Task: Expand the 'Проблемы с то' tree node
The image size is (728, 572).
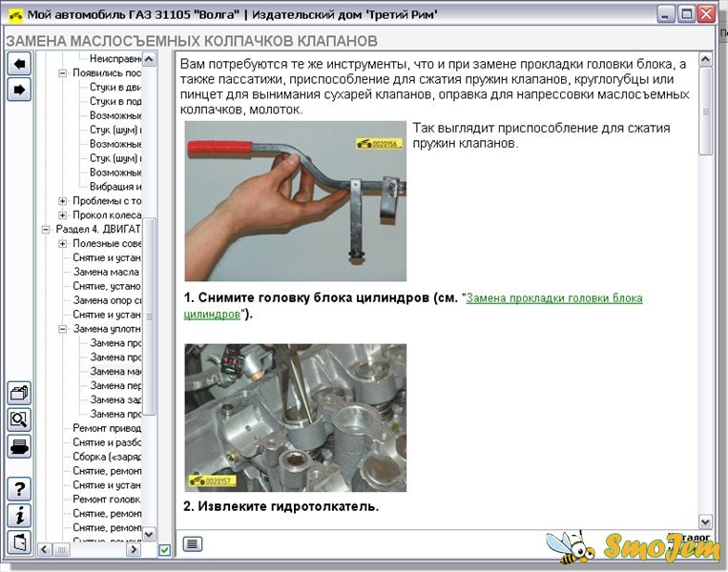Action: 63,201
